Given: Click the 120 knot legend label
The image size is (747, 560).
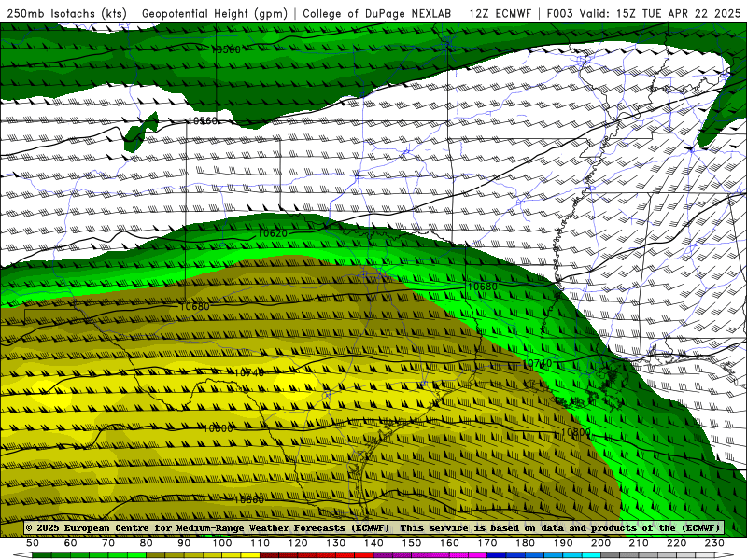Looking at the screenshot, I should 298,543.
